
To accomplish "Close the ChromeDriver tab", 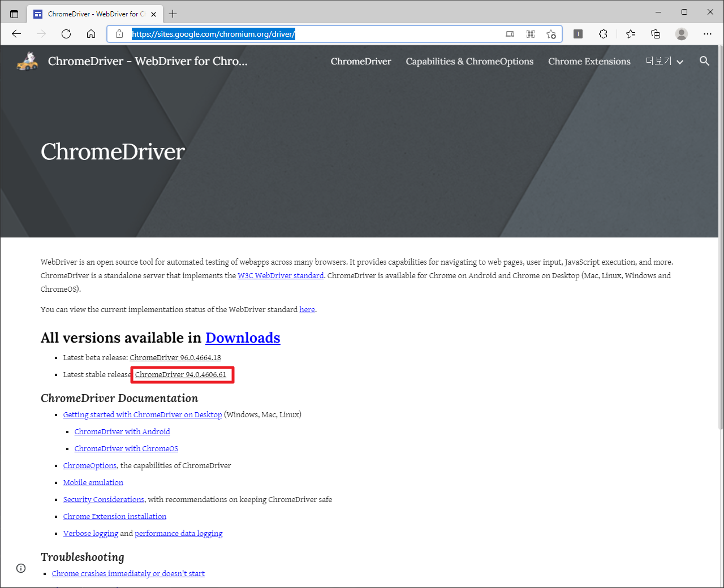I will tap(153, 14).
